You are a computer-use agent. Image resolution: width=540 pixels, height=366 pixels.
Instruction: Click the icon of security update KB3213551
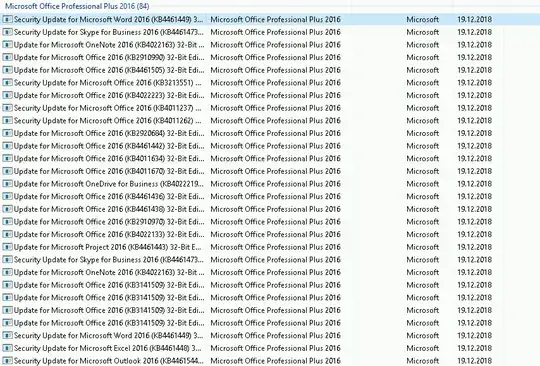pyautogui.click(x=7, y=83)
